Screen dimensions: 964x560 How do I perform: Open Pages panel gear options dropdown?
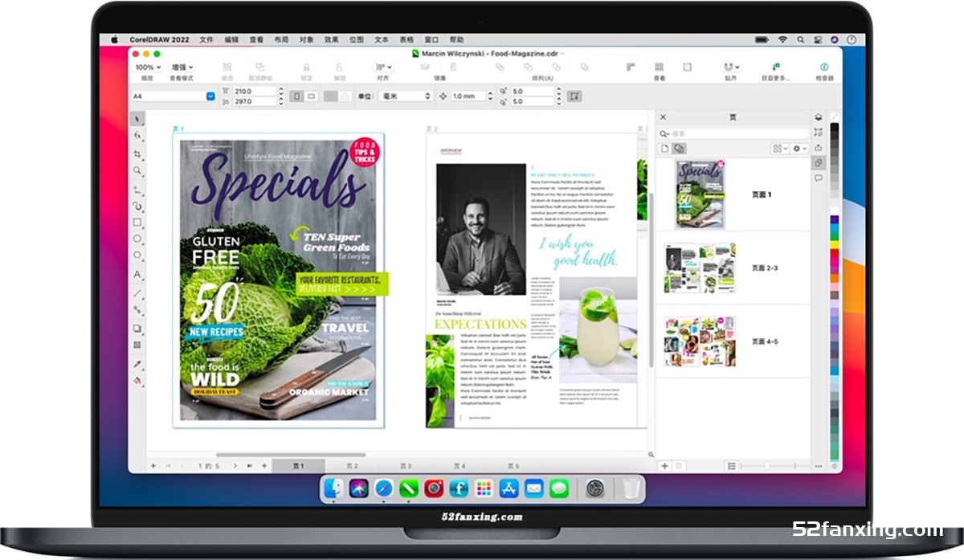(799, 149)
